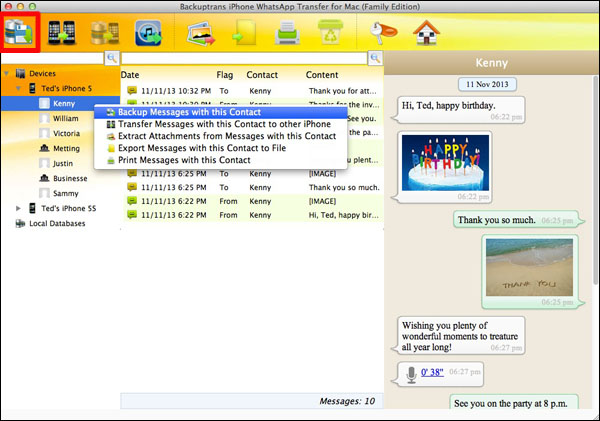Sort messages by the Date column header

coord(130,75)
